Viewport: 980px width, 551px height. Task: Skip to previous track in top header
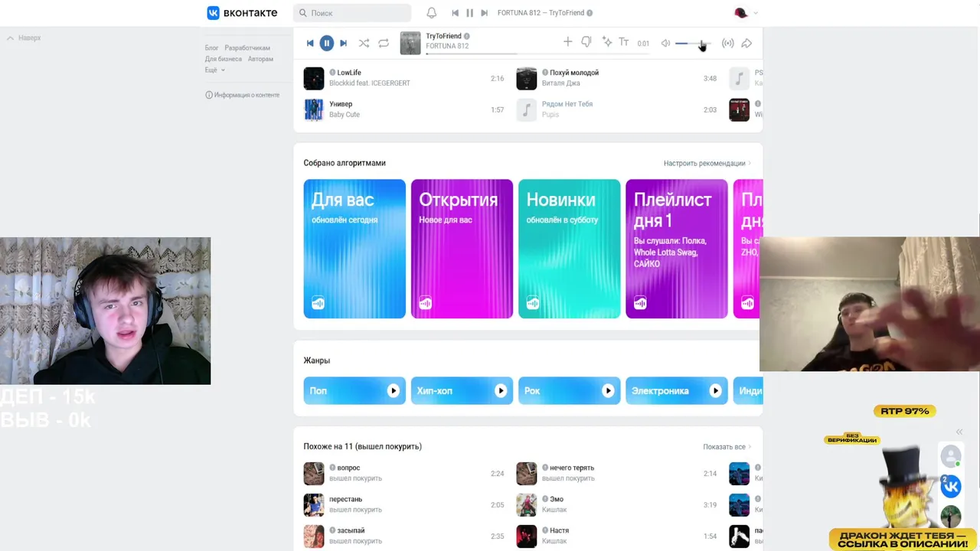(x=455, y=13)
